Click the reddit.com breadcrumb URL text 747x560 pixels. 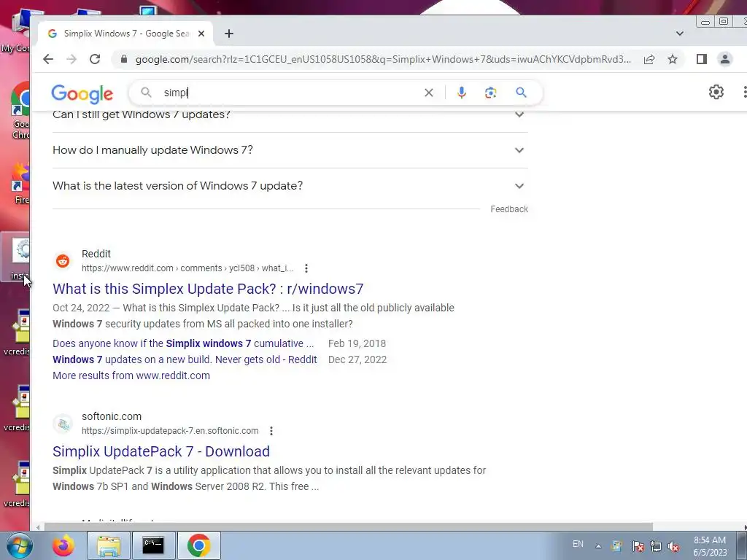[x=187, y=268]
